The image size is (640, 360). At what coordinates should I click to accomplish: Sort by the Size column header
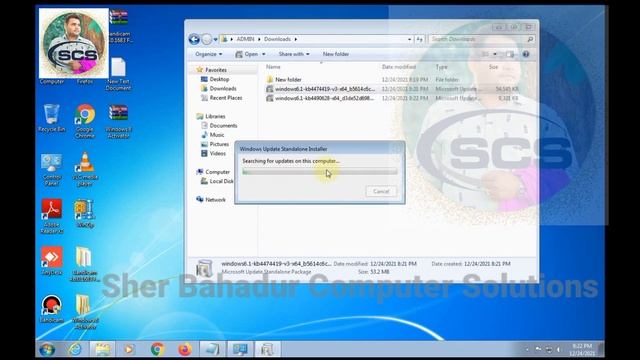click(493, 67)
